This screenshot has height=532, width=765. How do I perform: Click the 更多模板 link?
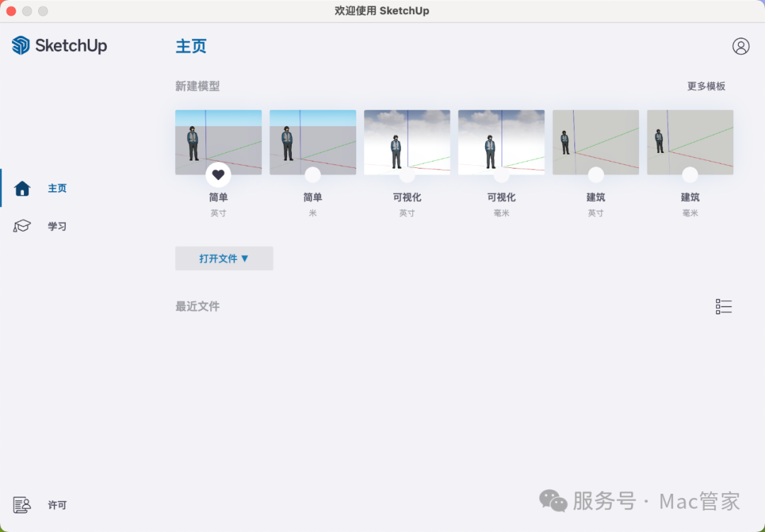tap(704, 85)
